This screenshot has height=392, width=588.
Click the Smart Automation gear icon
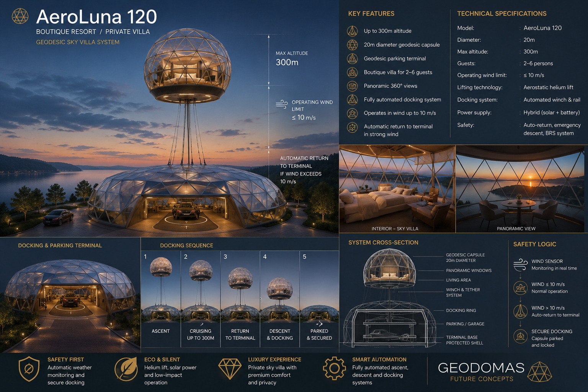coord(334,368)
